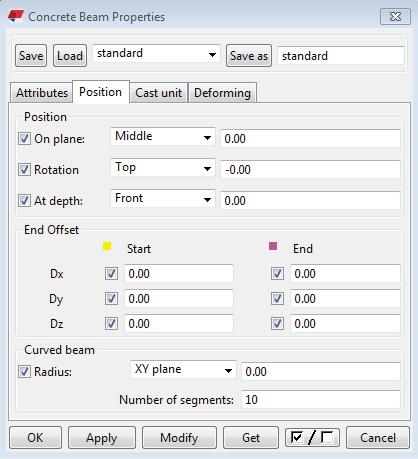
Task: Toggle all checkboxes on/off button
Action: pyautogui.click(x=312, y=437)
